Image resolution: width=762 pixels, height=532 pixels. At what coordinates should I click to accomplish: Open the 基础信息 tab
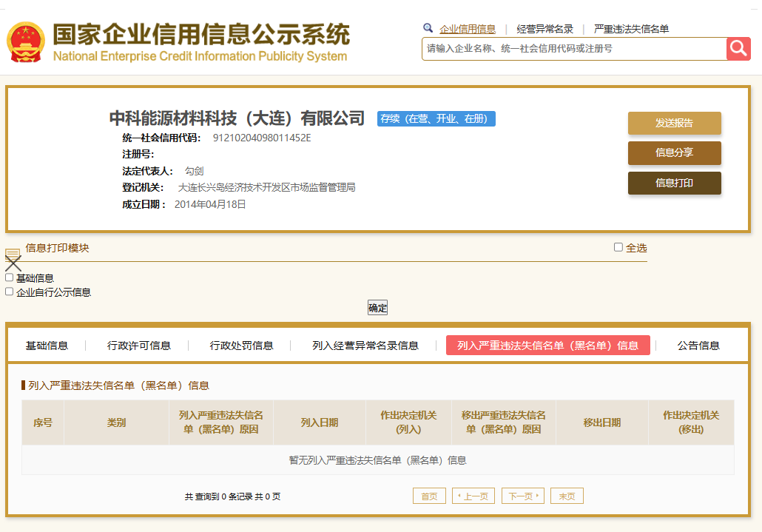tap(47, 346)
